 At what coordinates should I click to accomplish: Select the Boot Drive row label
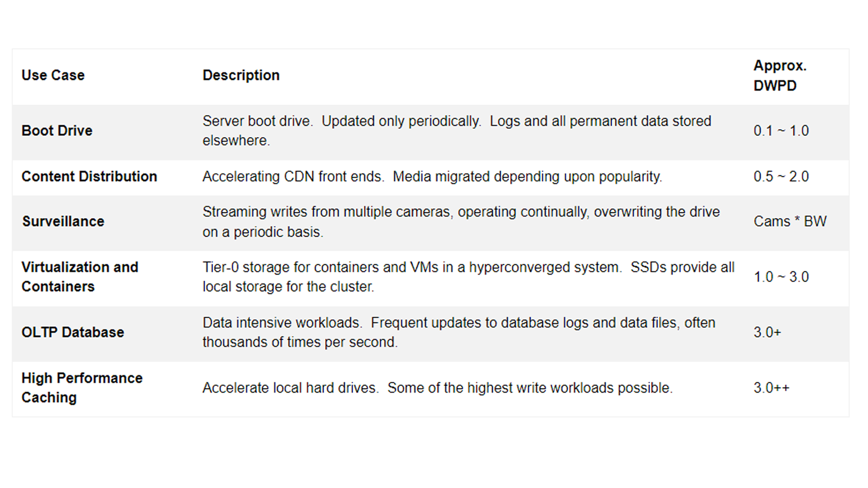pos(57,131)
